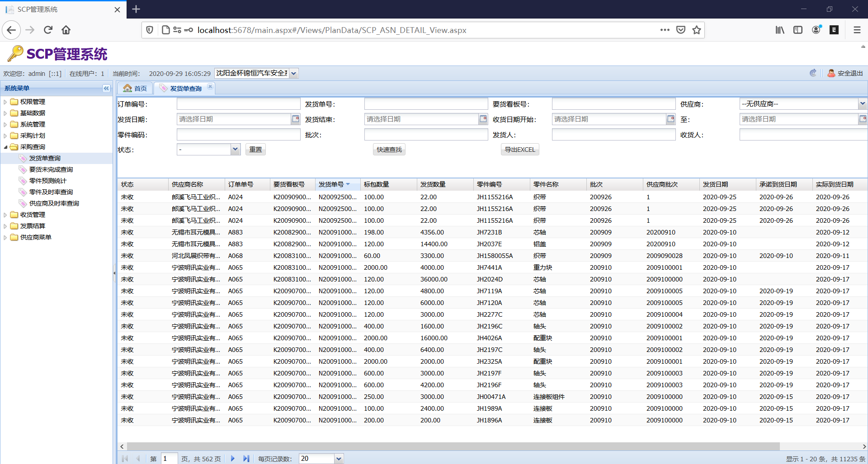The image size is (868, 464).
Task: Open the 状态 dropdown
Action: [x=235, y=150]
